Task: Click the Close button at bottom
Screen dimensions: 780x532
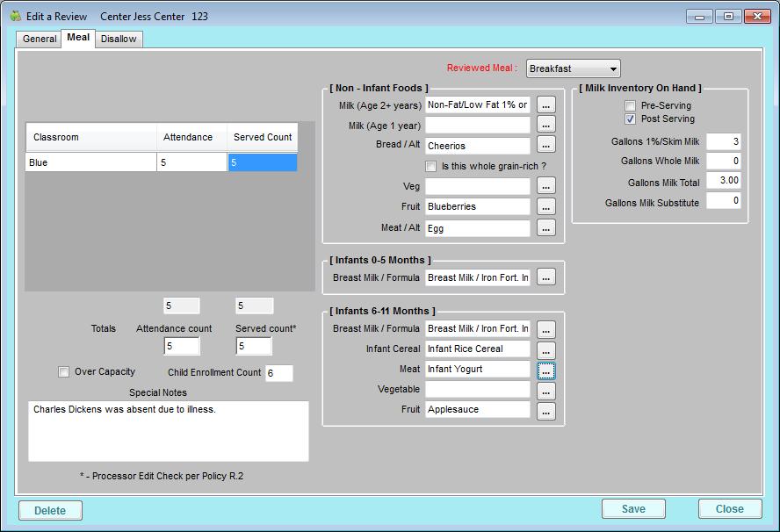Action: click(730, 509)
